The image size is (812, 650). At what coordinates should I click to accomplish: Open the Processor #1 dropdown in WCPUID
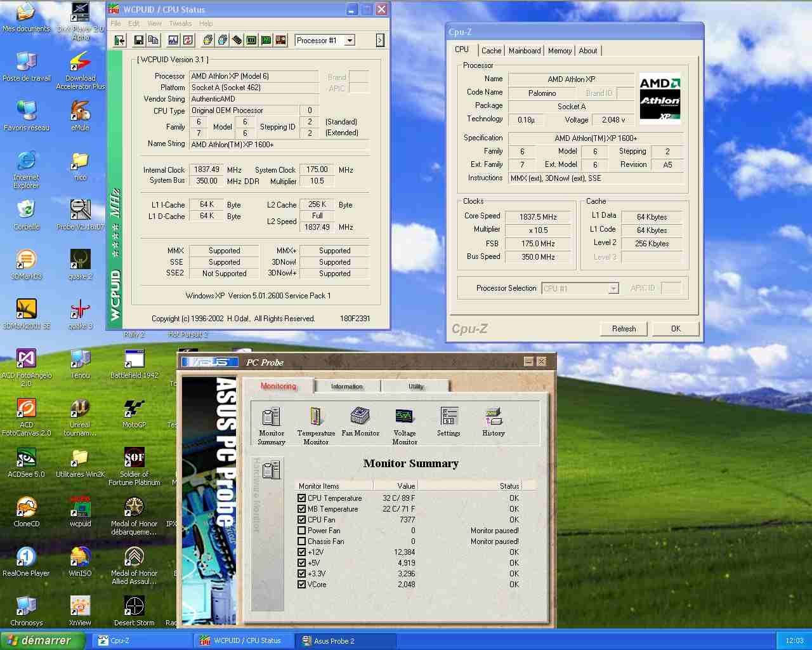tap(350, 41)
